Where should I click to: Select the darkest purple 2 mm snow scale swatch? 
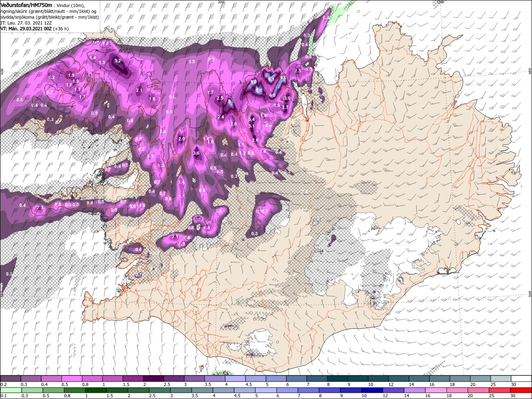(153, 379)
